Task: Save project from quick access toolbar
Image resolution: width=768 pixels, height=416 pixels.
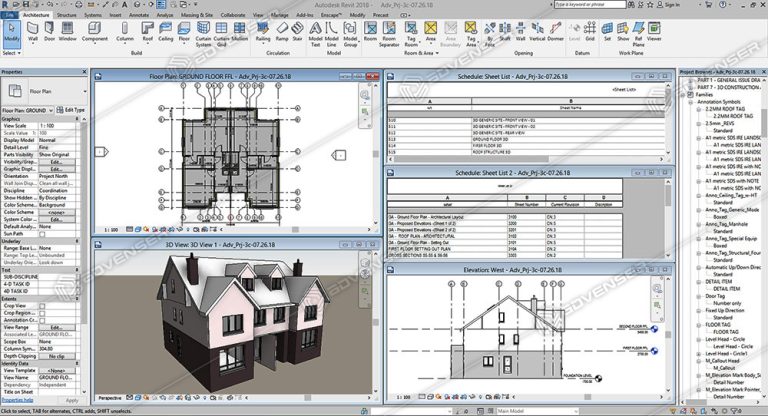Action: (x=26, y=4)
